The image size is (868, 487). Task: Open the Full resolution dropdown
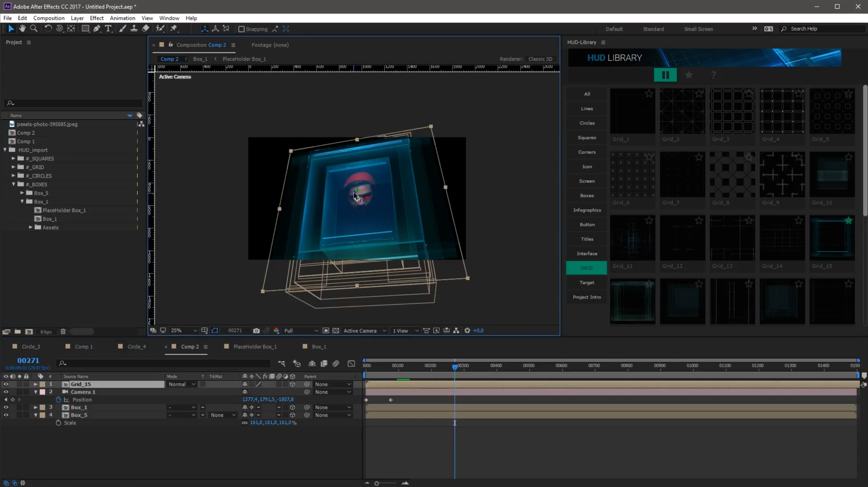tap(301, 331)
